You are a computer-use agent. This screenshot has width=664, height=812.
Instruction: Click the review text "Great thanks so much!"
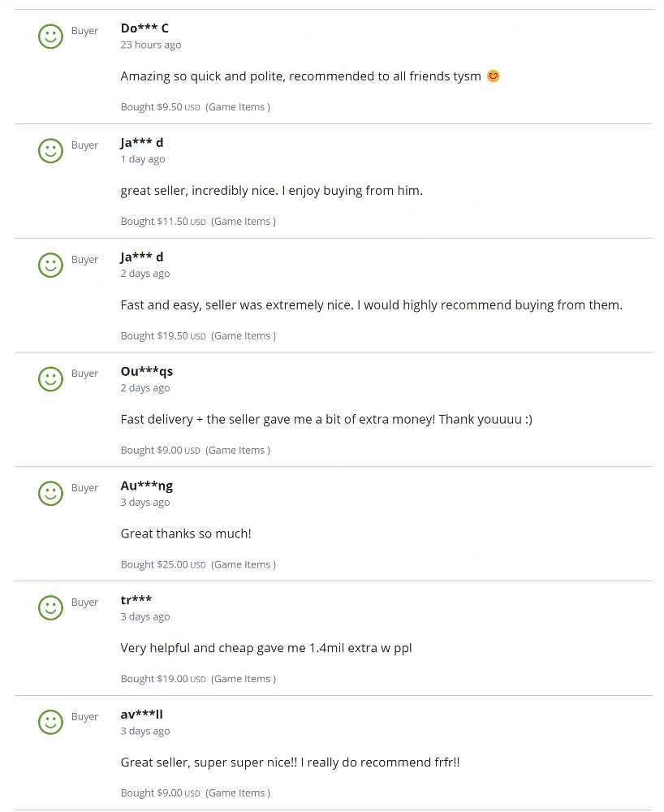pos(186,533)
